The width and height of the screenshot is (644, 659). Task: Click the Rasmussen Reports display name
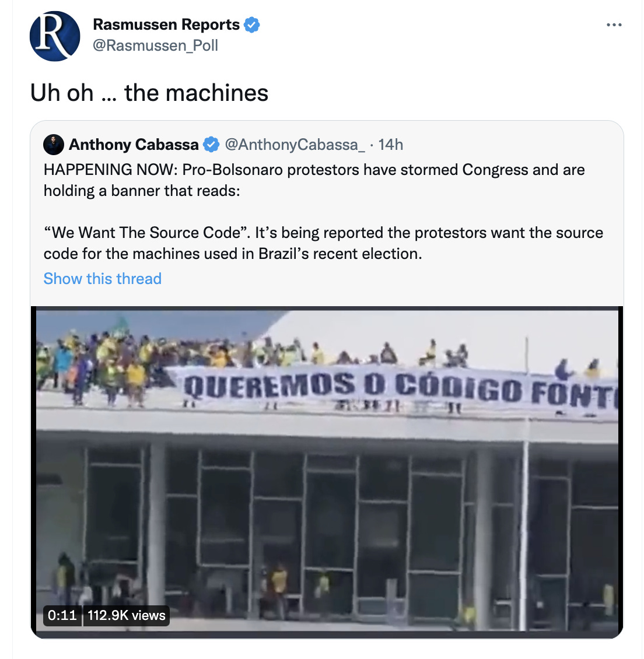tap(166, 24)
